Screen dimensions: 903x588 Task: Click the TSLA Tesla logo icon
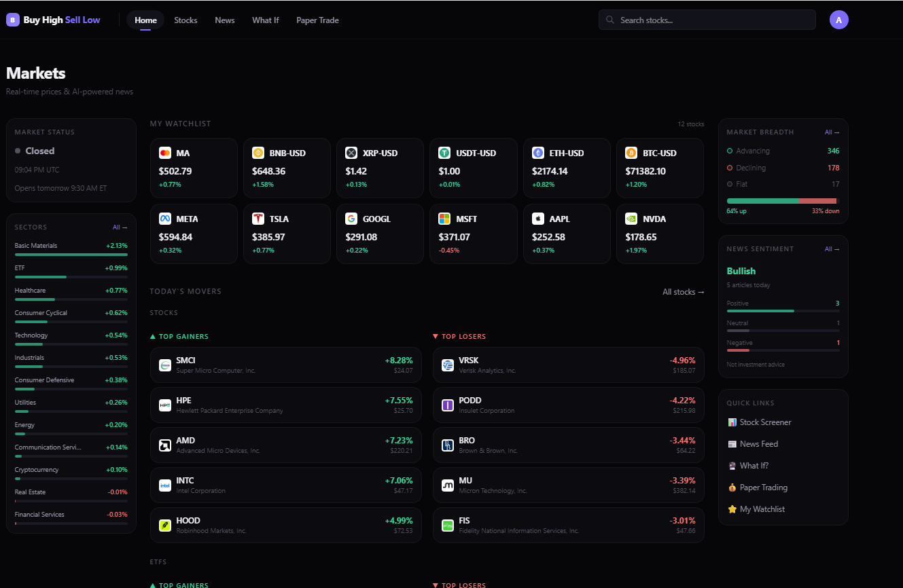pyautogui.click(x=258, y=219)
